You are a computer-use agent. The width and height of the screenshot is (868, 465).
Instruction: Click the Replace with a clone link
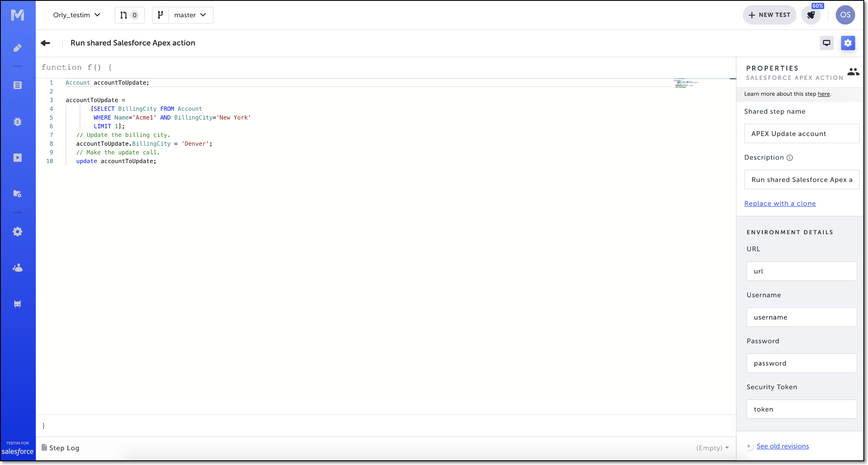(780, 203)
